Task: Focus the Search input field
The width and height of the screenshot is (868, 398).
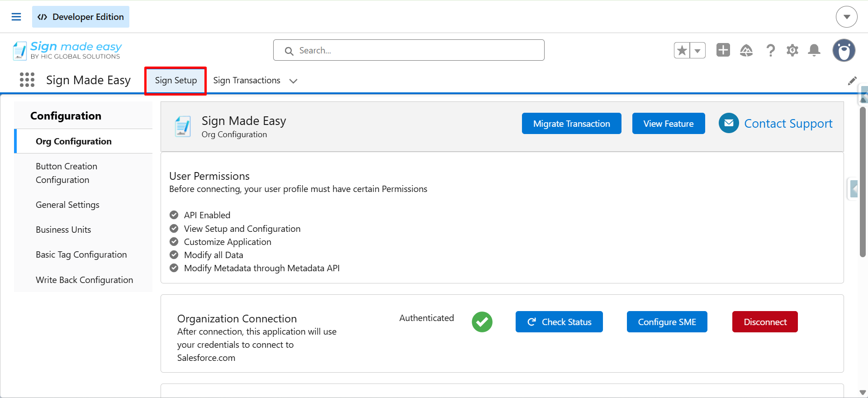Action: click(409, 50)
